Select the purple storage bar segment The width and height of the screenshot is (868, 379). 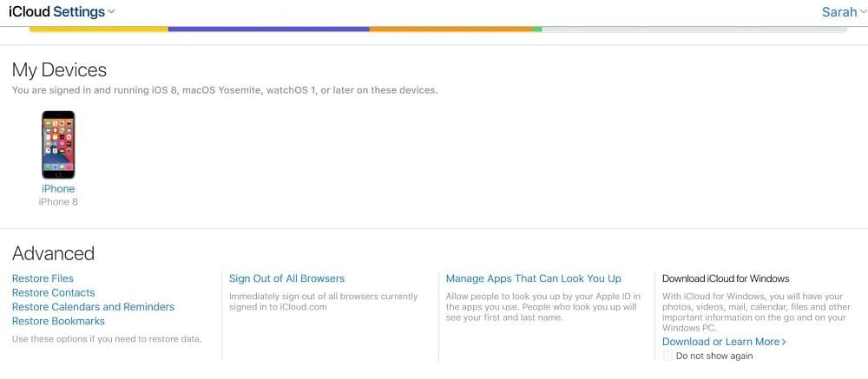click(x=268, y=29)
